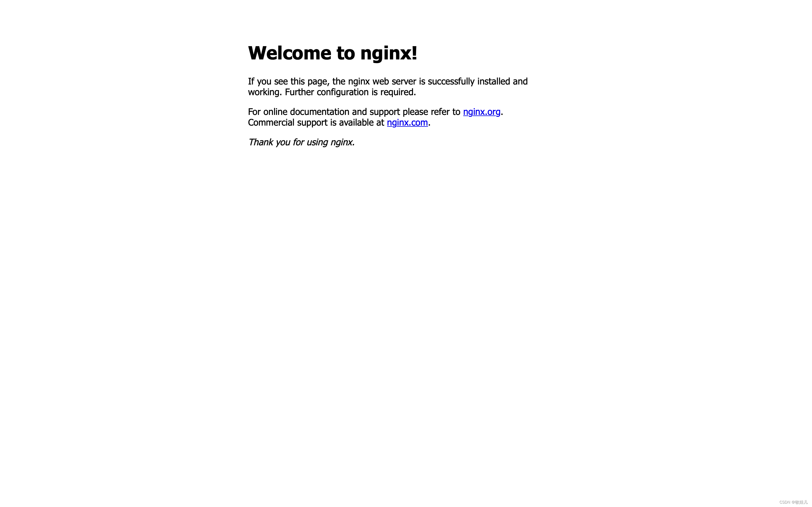Click the 'Welcome to nginx!' heading text

pos(332,52)
